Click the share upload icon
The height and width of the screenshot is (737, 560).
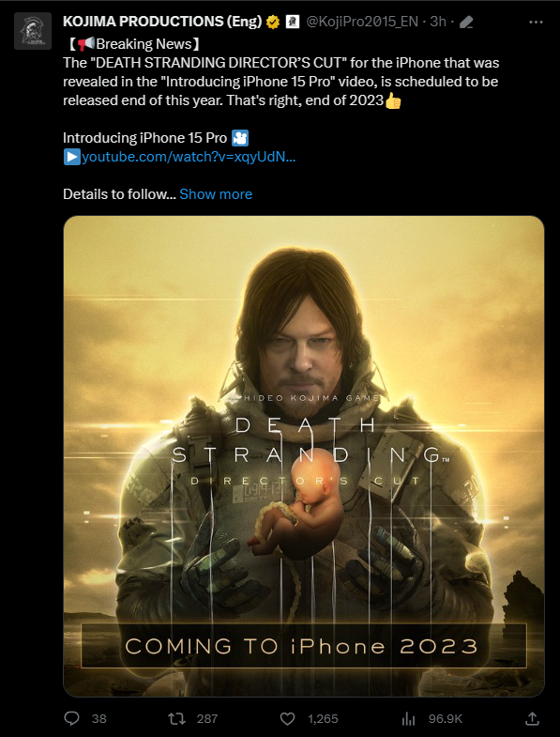532,718
